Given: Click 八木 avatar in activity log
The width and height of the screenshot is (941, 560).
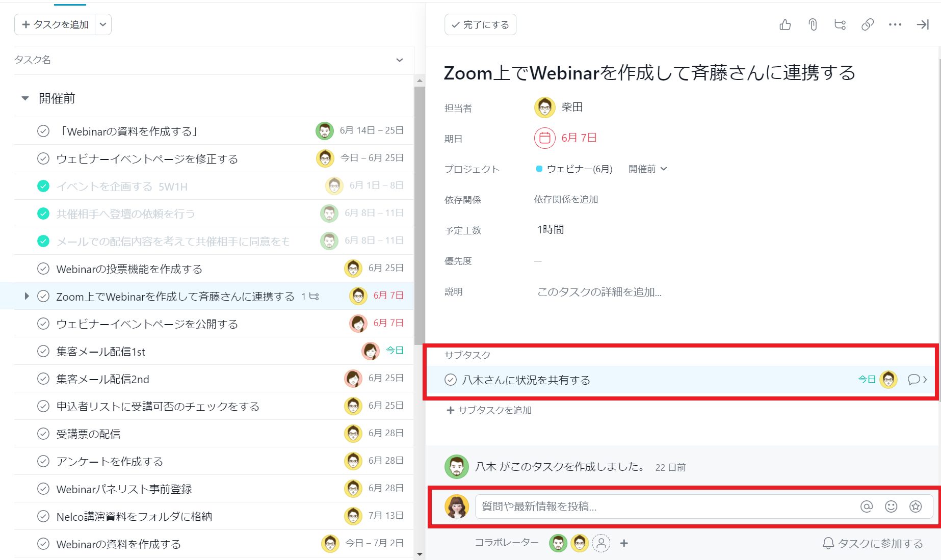Looking at the screenshot, I should (457, 467).
